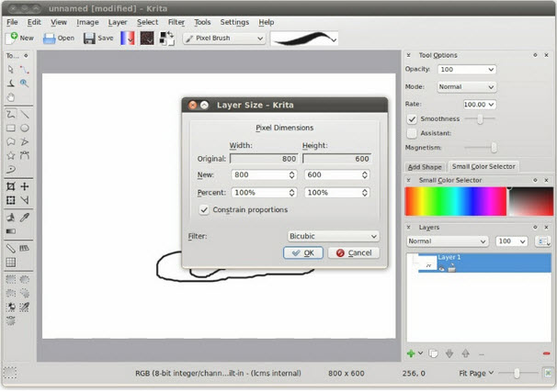Click the swap foreground/background colors icon
Viewport: 557px width, 392px height.
tap(171, 34)
